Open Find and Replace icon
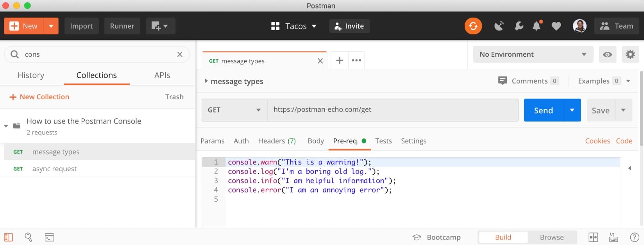Image resolution: width=644 pixels, height=245 pixels. click(x=29, y=237)
